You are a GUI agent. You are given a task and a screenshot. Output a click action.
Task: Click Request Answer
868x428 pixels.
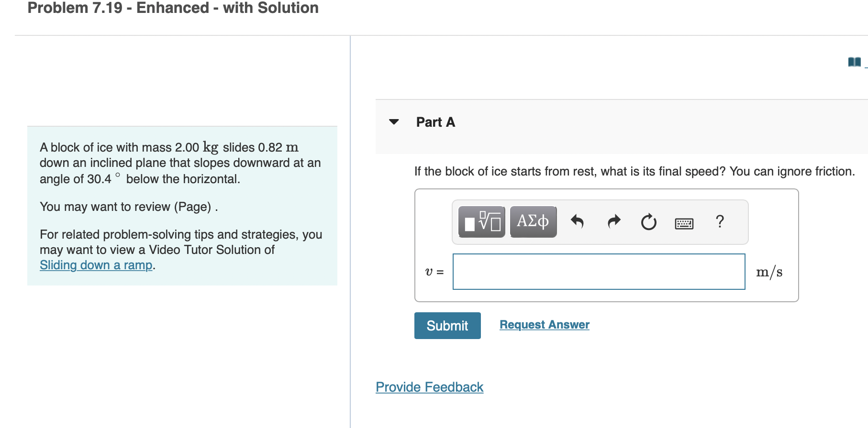544,325
